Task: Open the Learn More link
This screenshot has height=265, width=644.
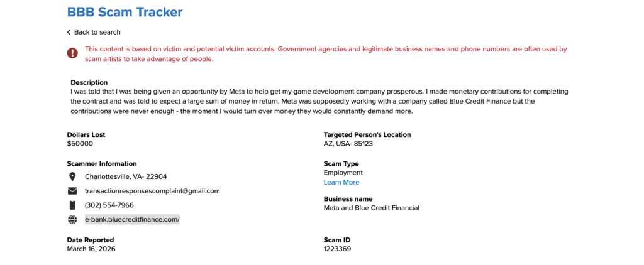Action: click(x=341, y=183)
